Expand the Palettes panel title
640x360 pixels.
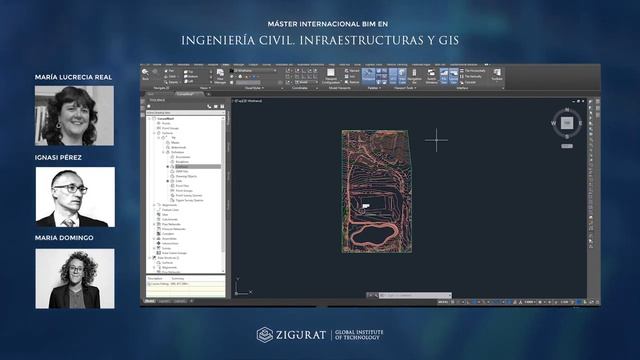point(375,88)
